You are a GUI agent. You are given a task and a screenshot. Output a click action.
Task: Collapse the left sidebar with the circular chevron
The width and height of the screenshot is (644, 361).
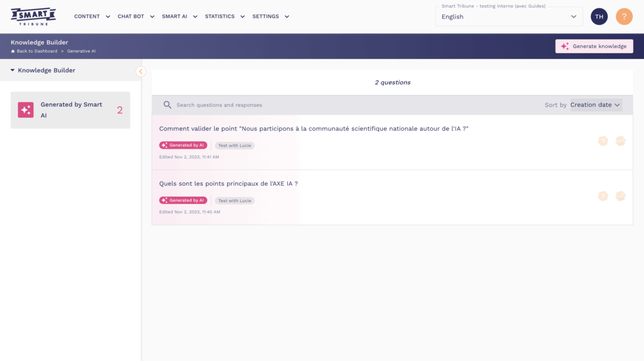[x=140, y=71]
